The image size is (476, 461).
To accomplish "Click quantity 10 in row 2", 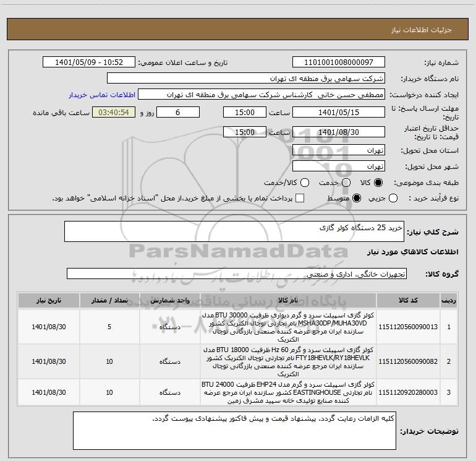I will 109,361.
